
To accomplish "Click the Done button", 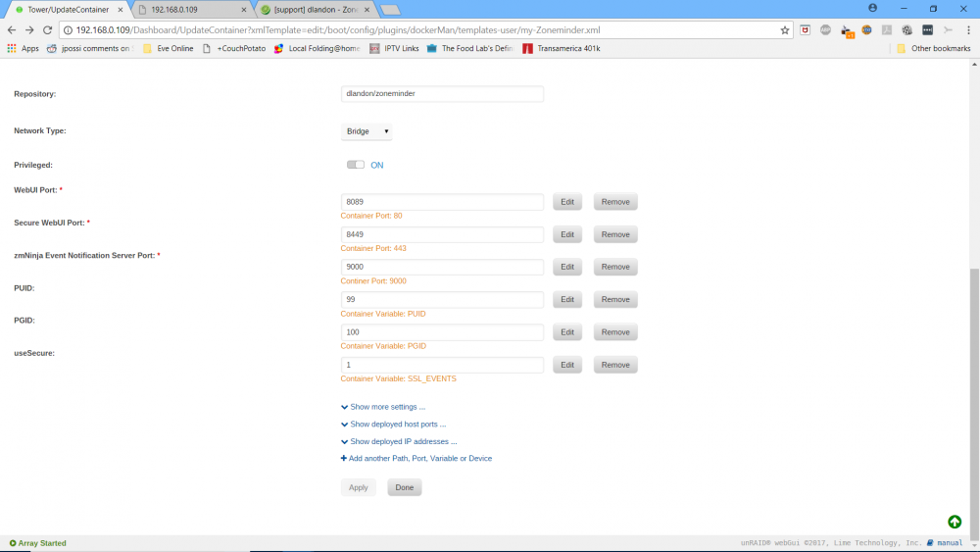I will pos(405,487).
